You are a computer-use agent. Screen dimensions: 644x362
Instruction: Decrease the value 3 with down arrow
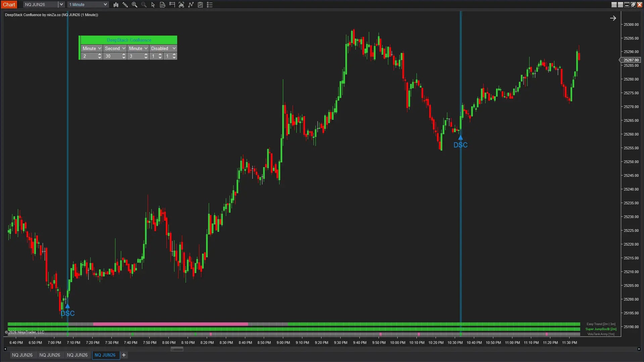pyautogui.click(x=146, y=58)
